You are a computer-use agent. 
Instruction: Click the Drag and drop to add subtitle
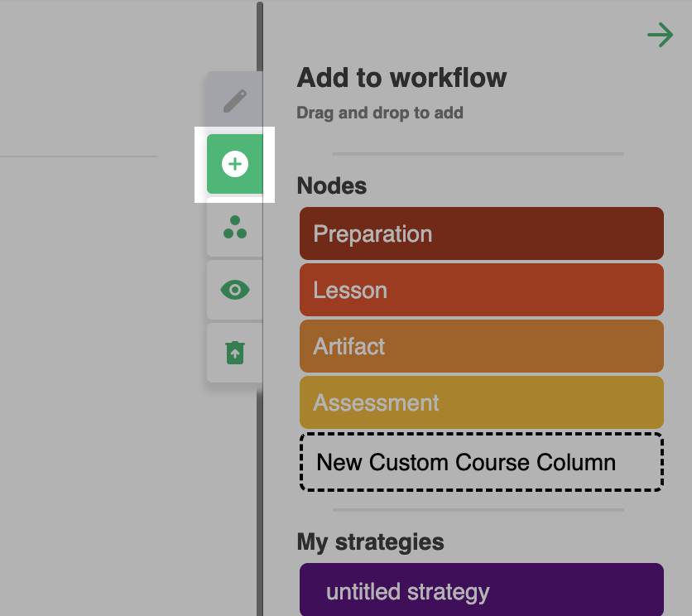[x=380, y=113]
